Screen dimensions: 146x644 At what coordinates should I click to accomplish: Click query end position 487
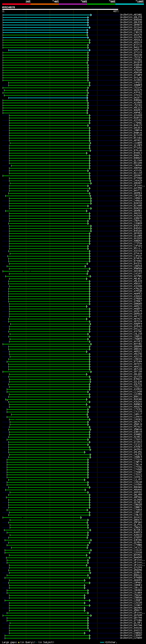pos(115,11)
